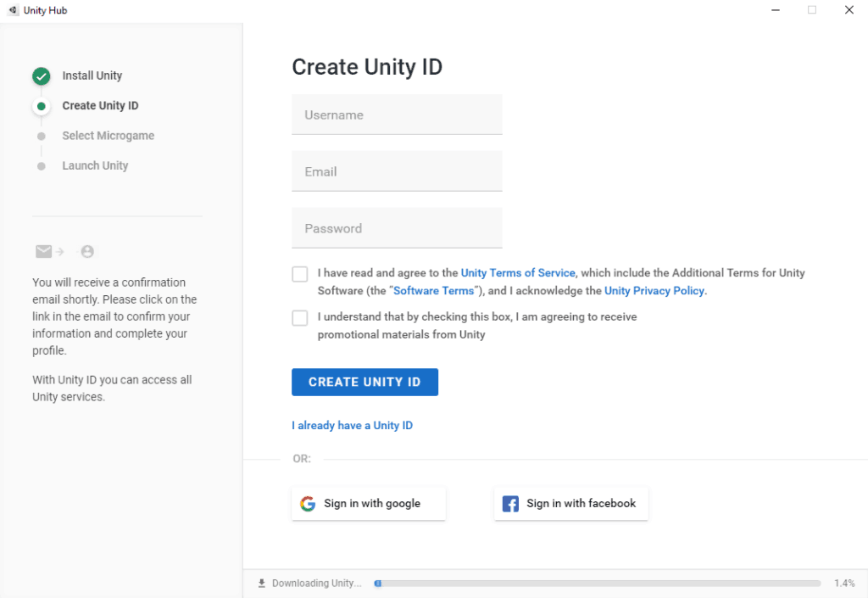
Task: Click the envelope email icon in sidebar
Action: coord(44,251)
